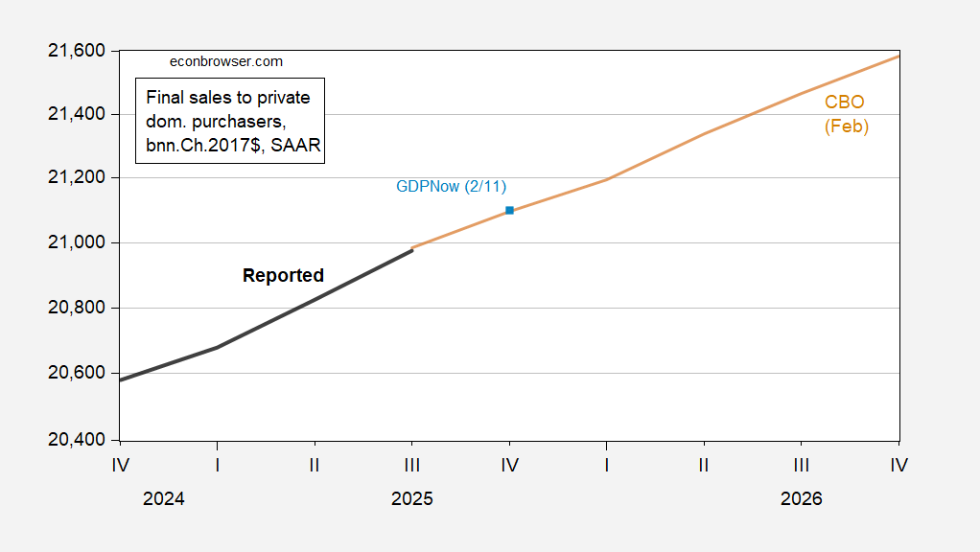Click the rightmost "IV" quarter label
Image resolution: width=980 pixels, height=552 pixels.
(x=898, y=465)
